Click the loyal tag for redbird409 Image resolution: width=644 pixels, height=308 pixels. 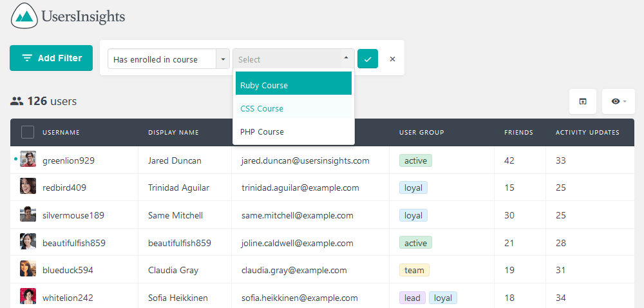(413, 188)
